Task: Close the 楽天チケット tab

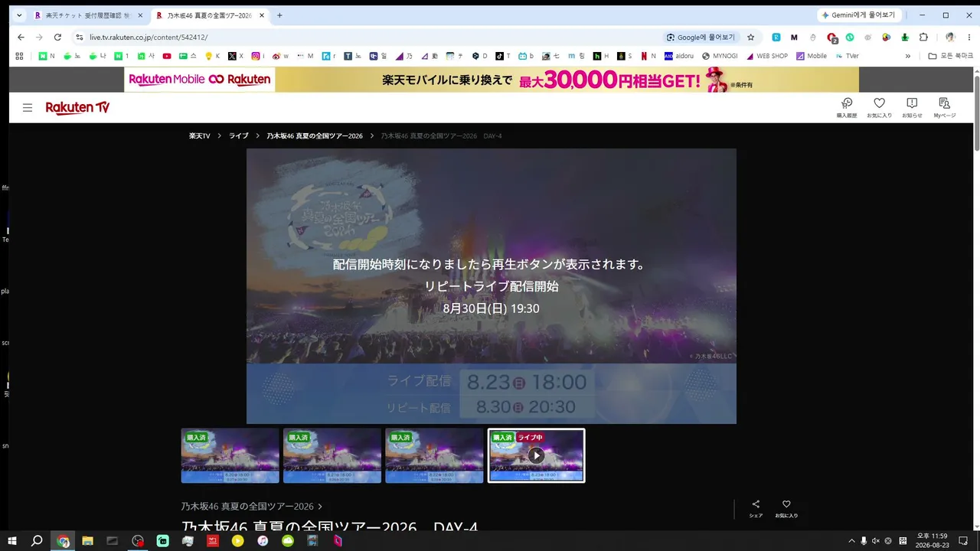Action: 140,15
